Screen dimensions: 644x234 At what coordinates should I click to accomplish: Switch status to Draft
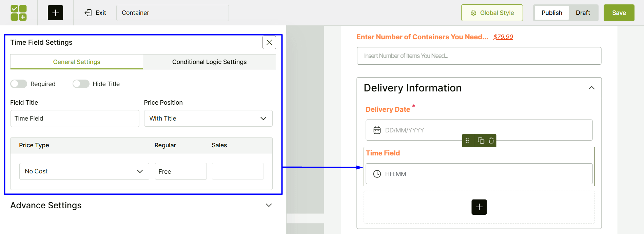click(x=583, y=13)
